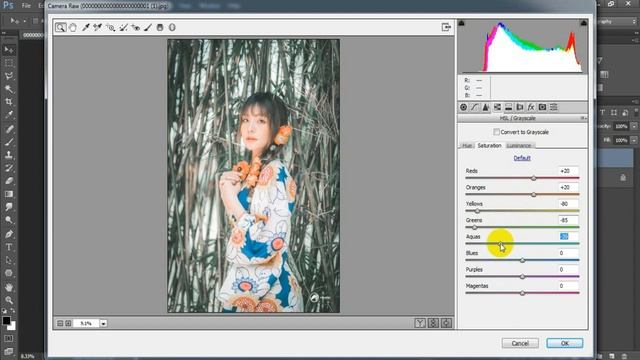Open the Basic panel tab
Screen dimensions: 640x360
coord(463,107)
